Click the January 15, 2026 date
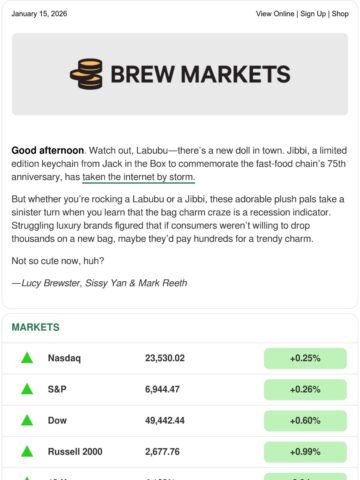360x480 pixels. (39, 14)
